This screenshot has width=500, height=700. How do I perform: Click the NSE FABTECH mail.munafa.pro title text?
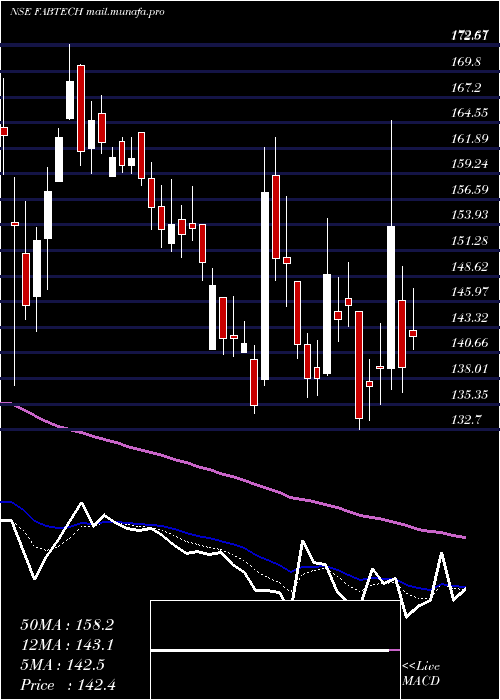pyautogui.click(x=87, y=12)
